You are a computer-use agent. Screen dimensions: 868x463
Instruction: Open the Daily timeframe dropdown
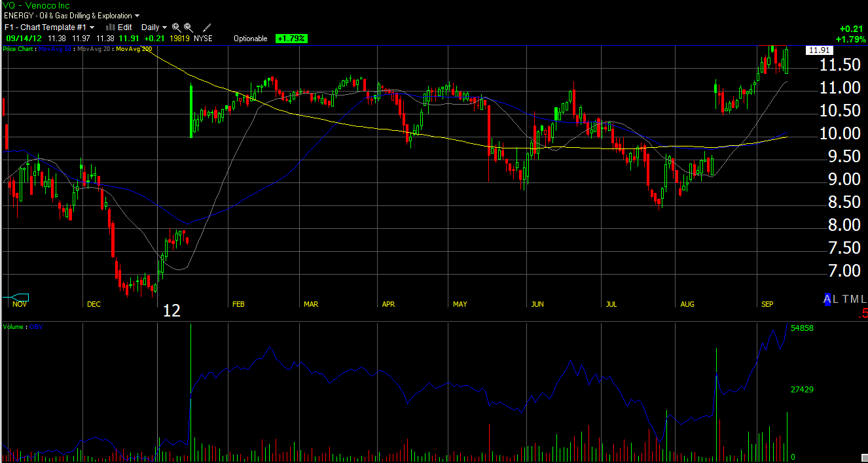154,27
